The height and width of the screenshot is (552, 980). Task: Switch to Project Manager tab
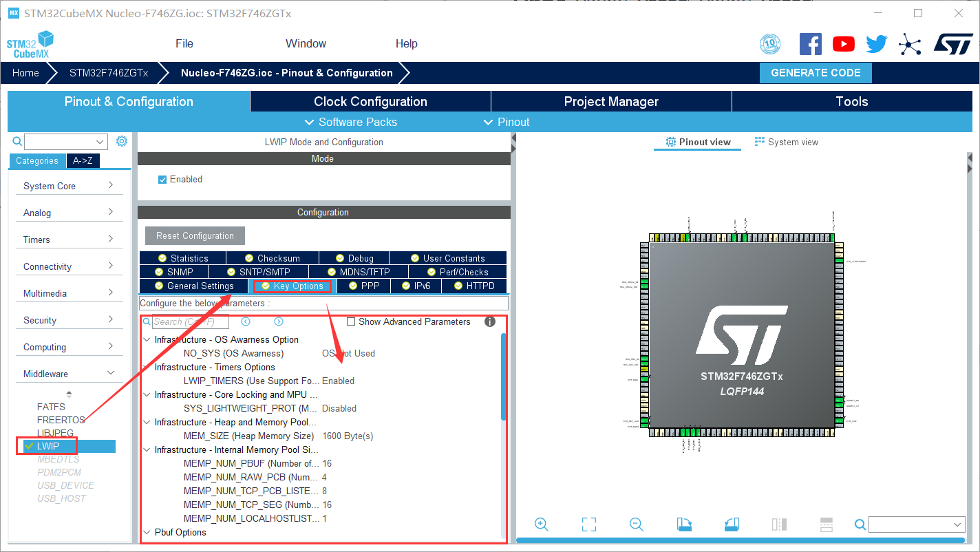tap(611, 102)
